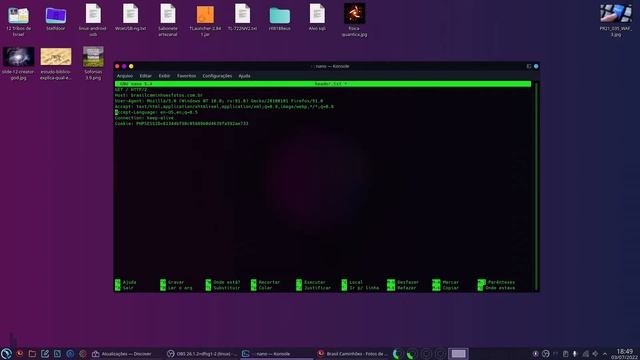Click the virtual desktop pager in taskbar
Image resolution: width=640 pixels, height=360 pixels.
click(458, 353)
